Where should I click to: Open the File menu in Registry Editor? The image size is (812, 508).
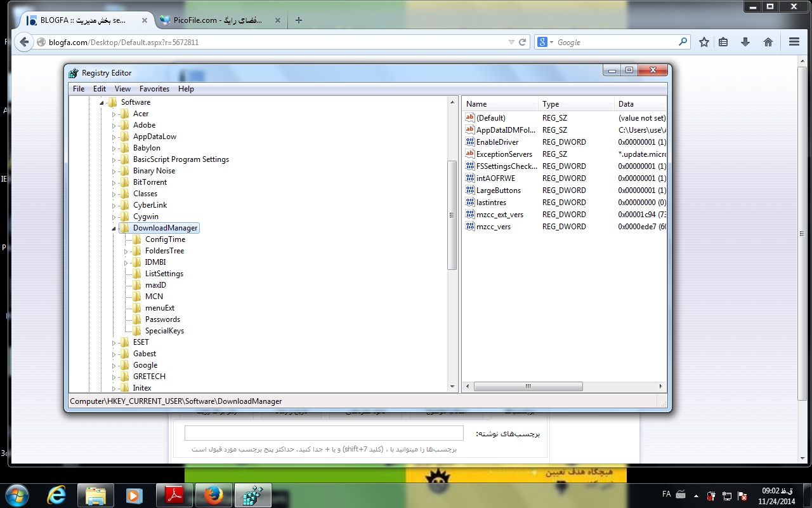[x=79, y=89]
